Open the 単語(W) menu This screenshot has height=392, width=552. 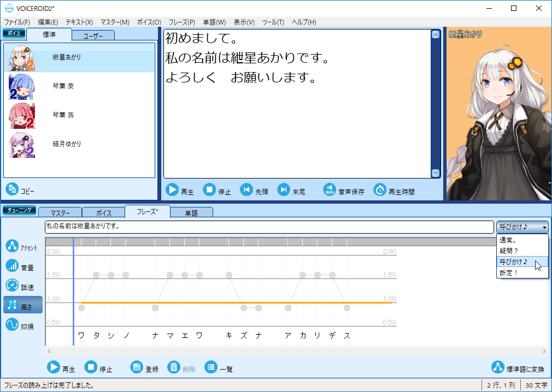pos(214,22)
